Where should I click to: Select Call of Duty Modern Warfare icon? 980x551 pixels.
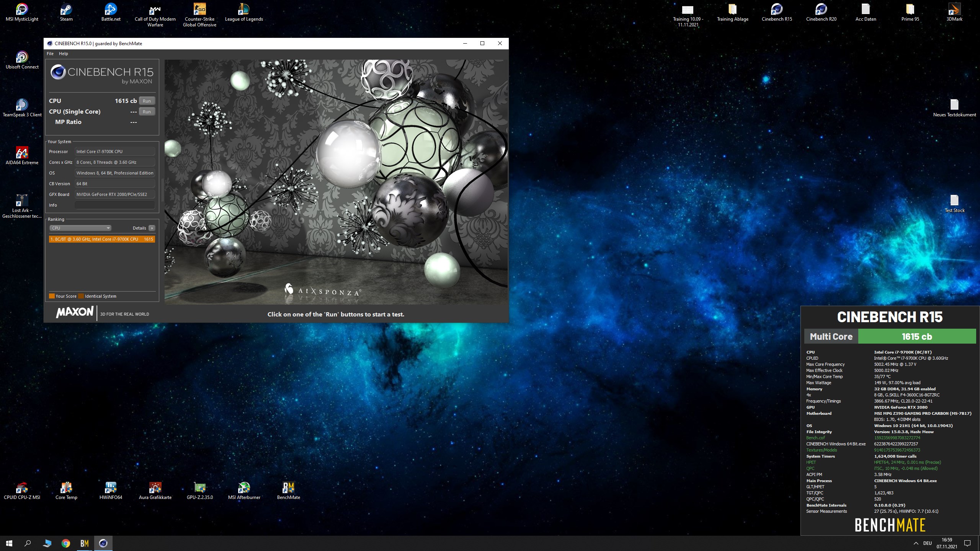(155, 15)
